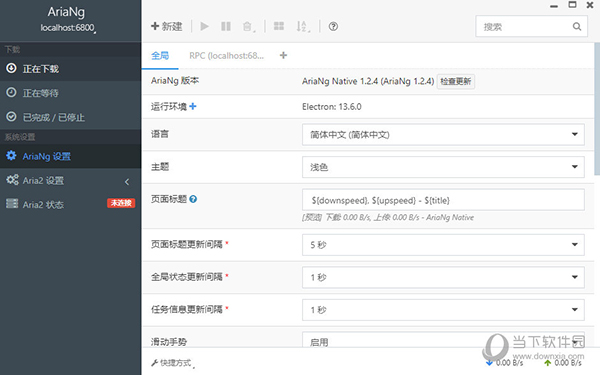
Task: Click the Aria2 status server icon
Action: point(12,204)
